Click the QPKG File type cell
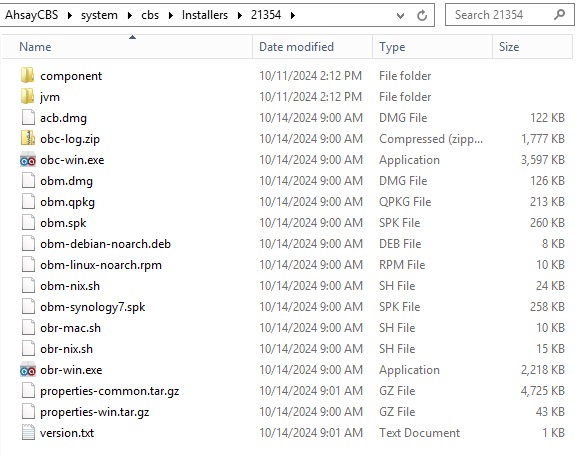 click(405, 202)
